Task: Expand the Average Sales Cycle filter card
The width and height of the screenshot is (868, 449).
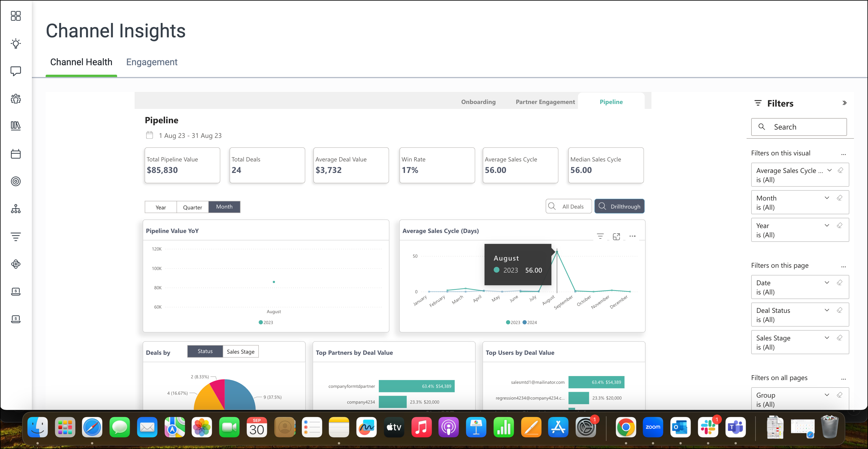Action: coord(829,170)
